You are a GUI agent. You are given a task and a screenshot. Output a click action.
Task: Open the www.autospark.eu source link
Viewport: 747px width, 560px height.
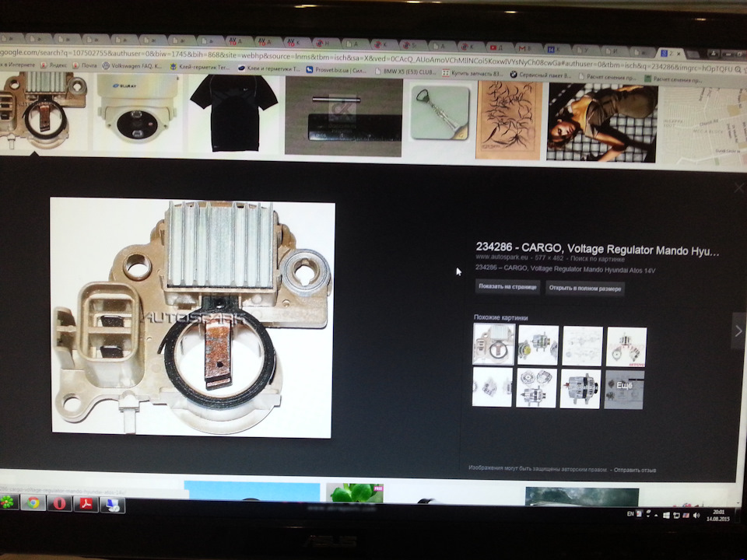coord(502,257)
